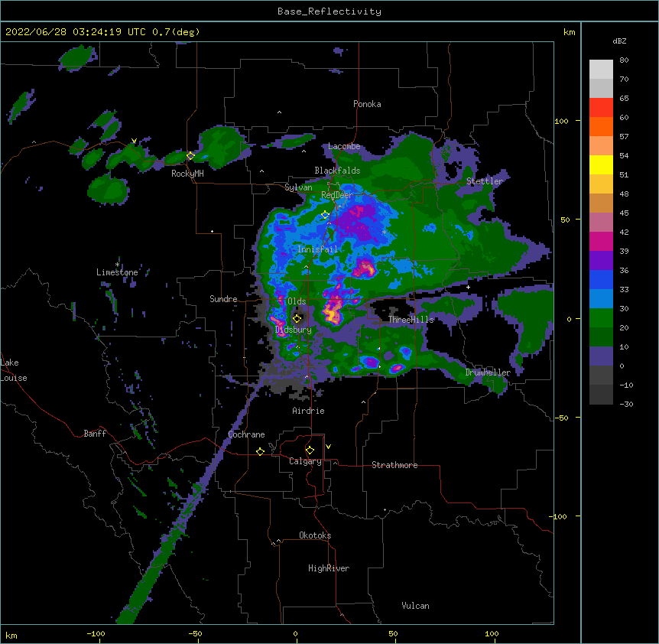Click the 65 value on dBZ legend
The width and height of the screenshot is (659, 644).
(624, 99)
